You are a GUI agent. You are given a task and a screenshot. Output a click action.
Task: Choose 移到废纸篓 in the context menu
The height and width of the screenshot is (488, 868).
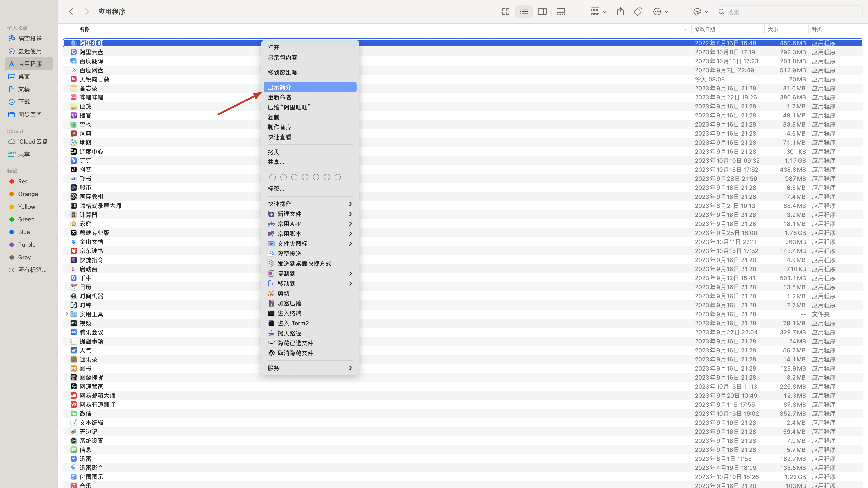(310, 72)
